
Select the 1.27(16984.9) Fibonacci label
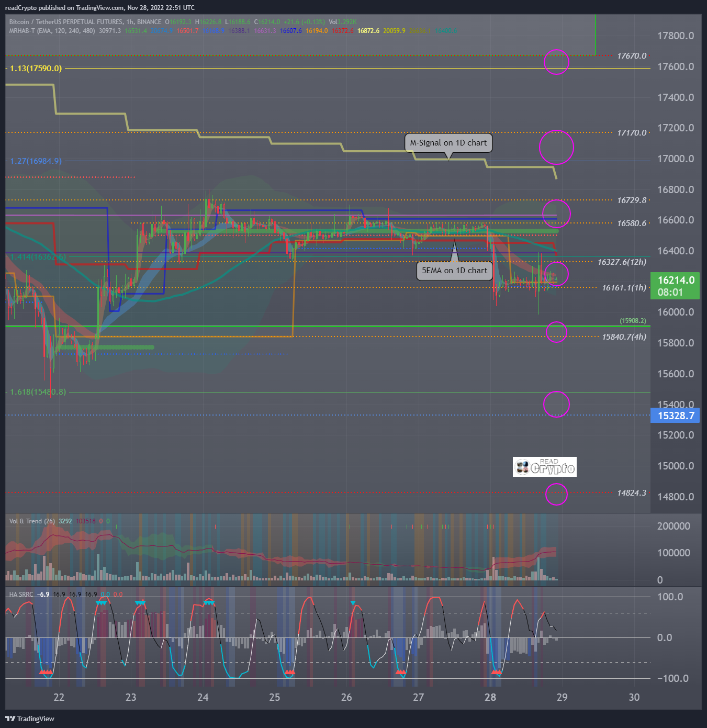(36, 161)
